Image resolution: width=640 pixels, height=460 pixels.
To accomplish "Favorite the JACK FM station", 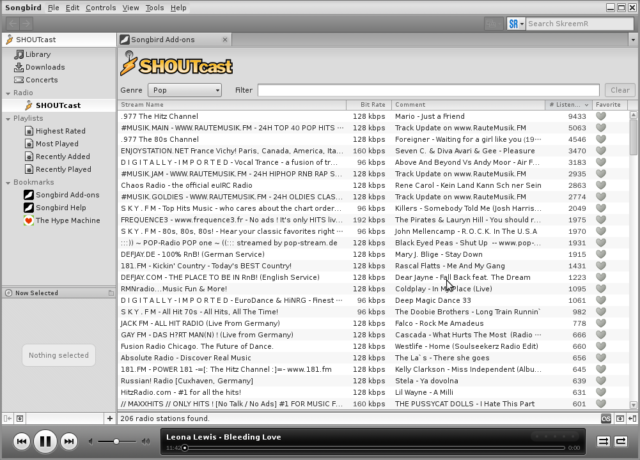I will point(601,323).
